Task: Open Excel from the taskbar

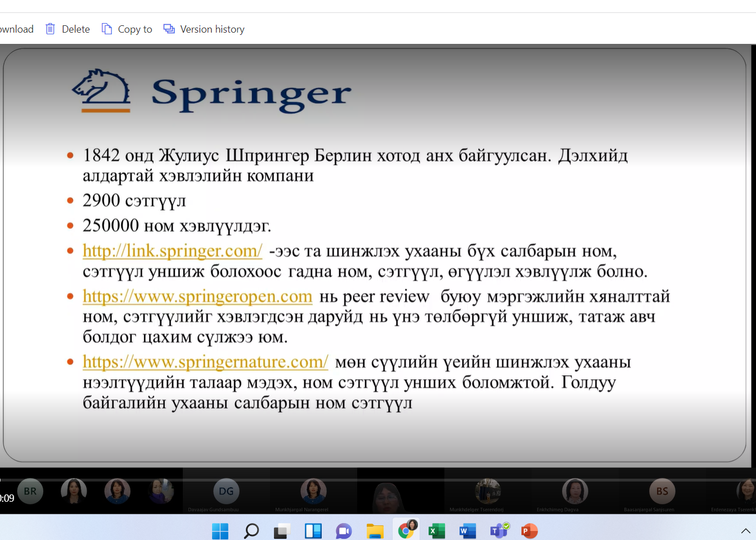Action: pos(436,531)
